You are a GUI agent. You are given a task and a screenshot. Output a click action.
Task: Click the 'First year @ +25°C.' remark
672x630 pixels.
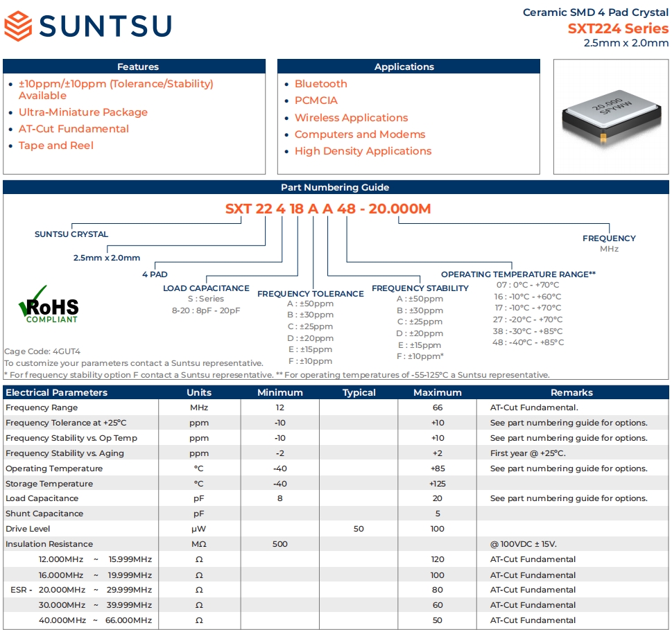528,453
